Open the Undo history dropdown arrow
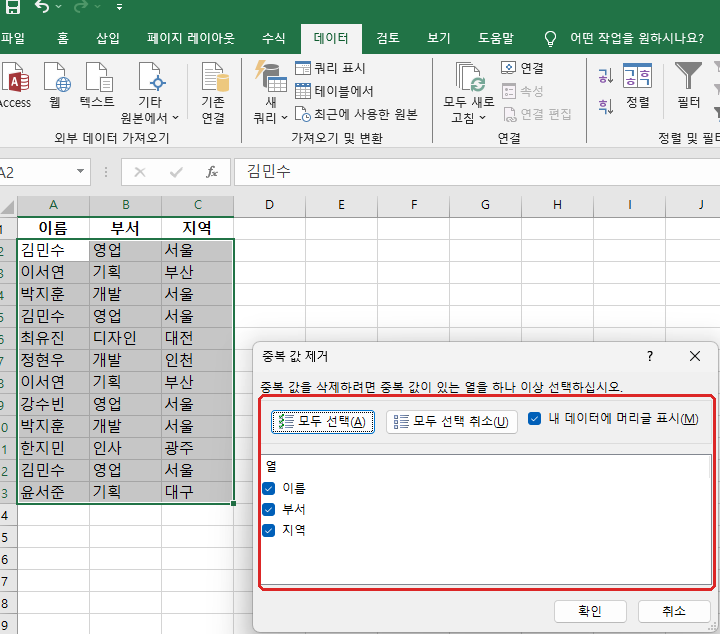This screenshot has height=634, width=720. coord(58,7)
